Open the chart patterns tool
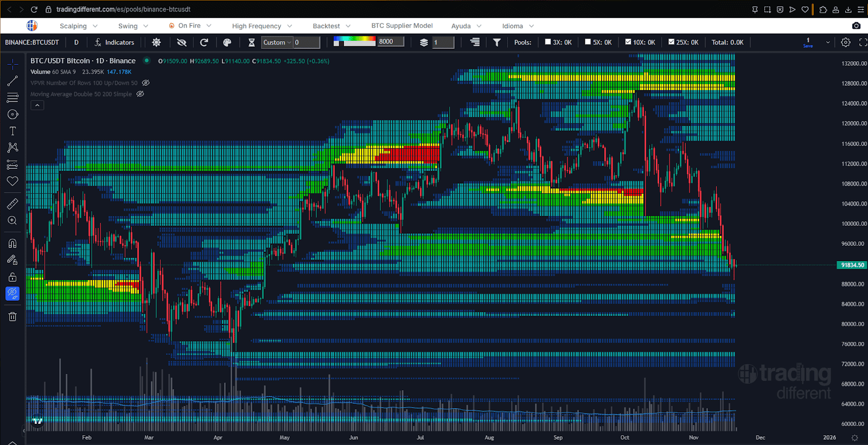868x445 pixels. (x=12, y=148)
